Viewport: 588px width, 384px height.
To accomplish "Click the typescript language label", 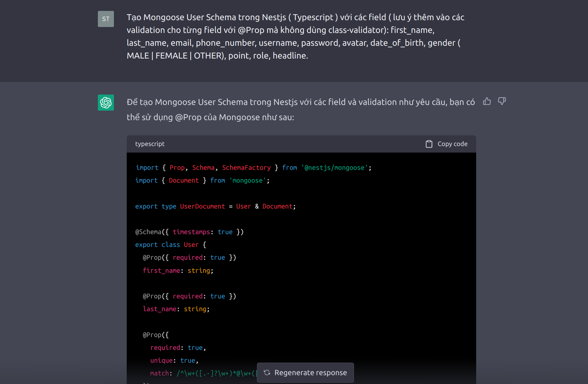I will (x=150, y=144).
